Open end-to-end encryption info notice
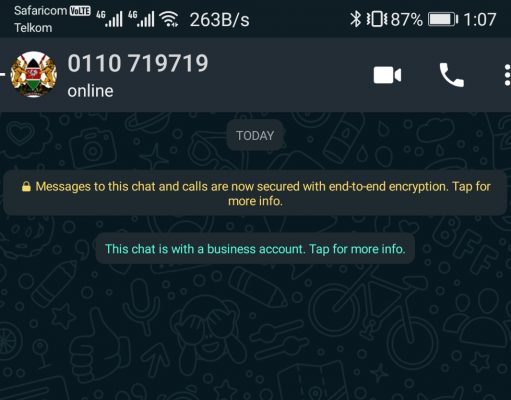Image resolution: width=511 pixels, height=400 pixels. pyautogui.click(x=255, y=193)
